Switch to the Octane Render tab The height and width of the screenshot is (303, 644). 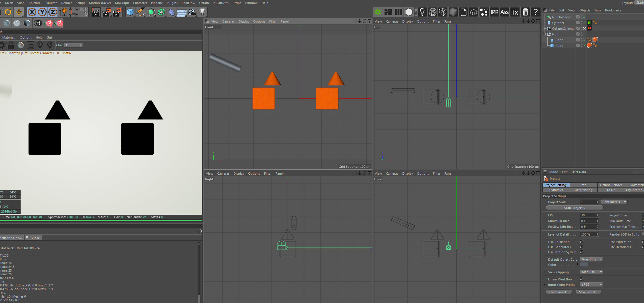click(611, 185)
